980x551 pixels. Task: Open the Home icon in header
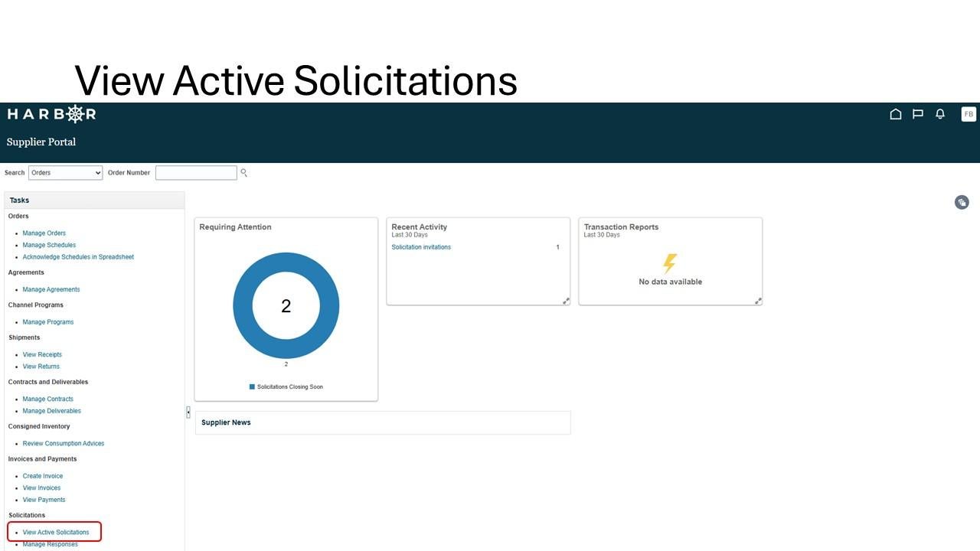click(896, 114)
